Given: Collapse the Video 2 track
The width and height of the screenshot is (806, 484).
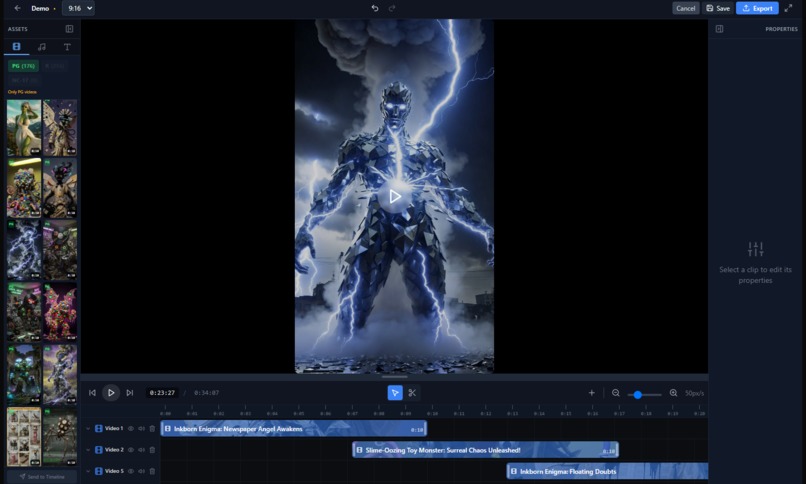Looking at the screenshot, I should [88, 450].
